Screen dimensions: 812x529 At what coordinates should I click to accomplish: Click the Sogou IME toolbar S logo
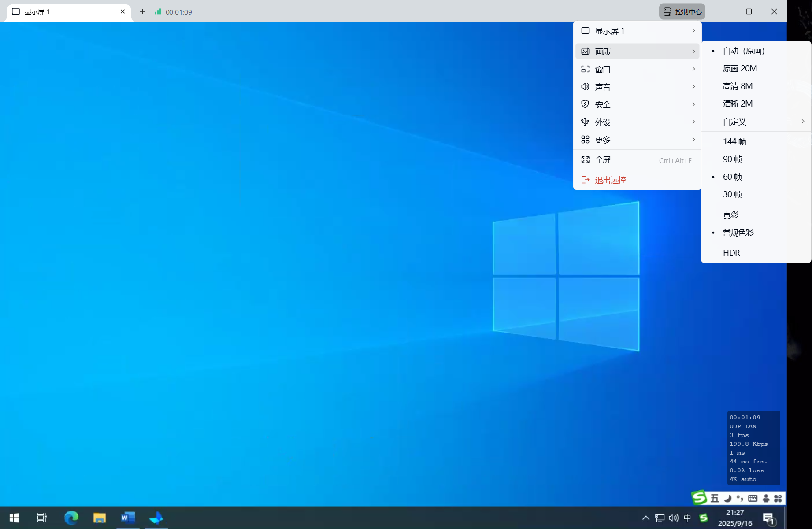tap(699, 498)
